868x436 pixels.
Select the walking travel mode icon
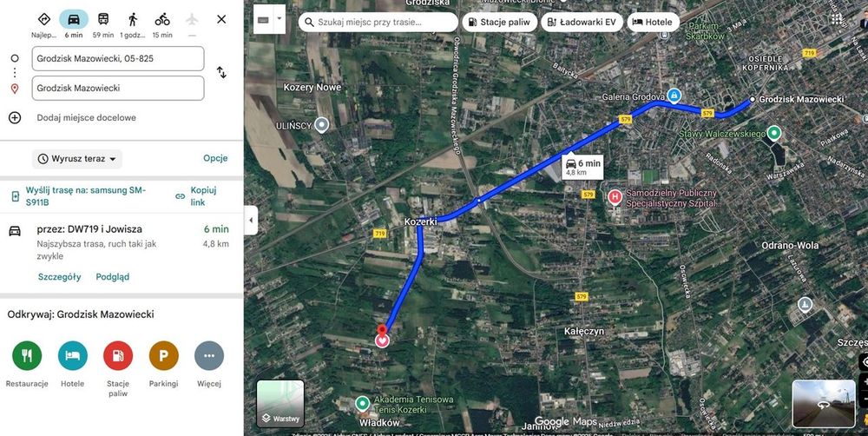133,19
